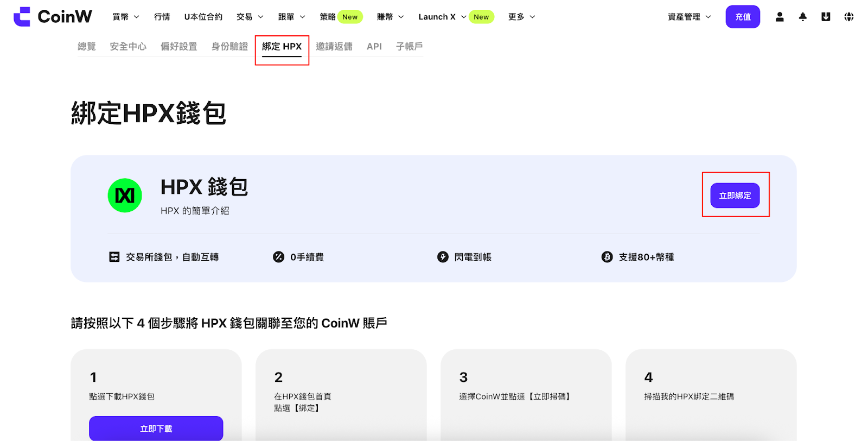This screenshot has height=441, width=868.
Task: Click the 交易所錢包，自動互轉 text
Action: point(173,257)
